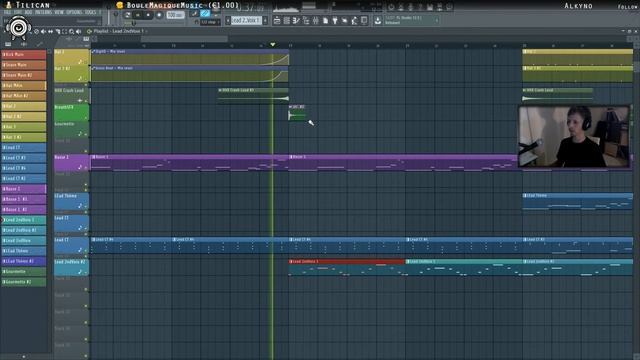Open the Playlist view from toolbar icon

pyautogui.click(x=277, y=20)
